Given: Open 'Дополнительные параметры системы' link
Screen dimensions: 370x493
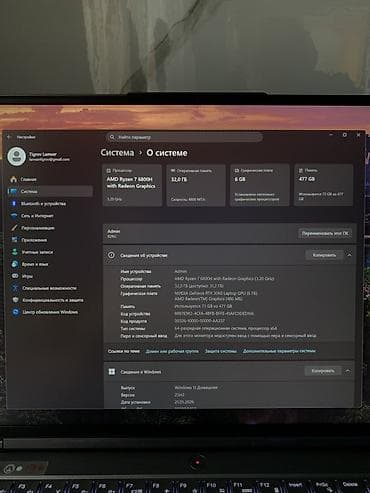Looking at the screenshot, I should (279, 351).
